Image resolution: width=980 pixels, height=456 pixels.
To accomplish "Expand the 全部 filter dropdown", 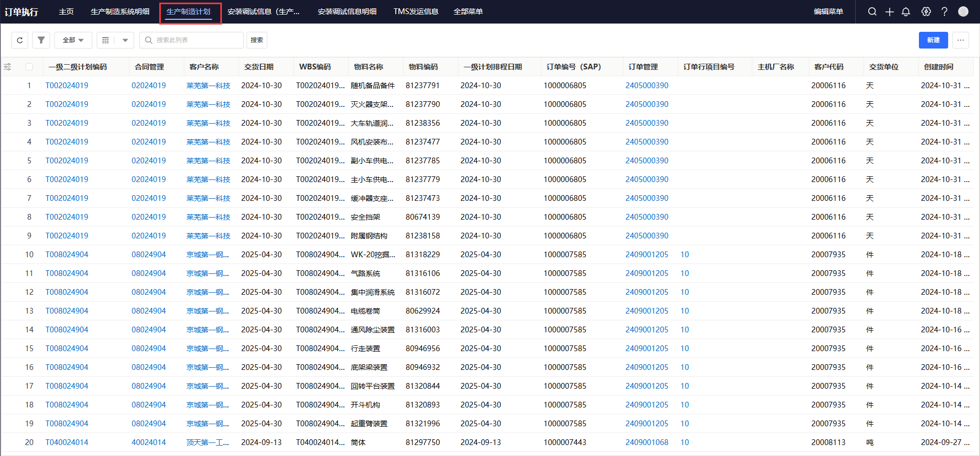I will [x=73, y=40].
